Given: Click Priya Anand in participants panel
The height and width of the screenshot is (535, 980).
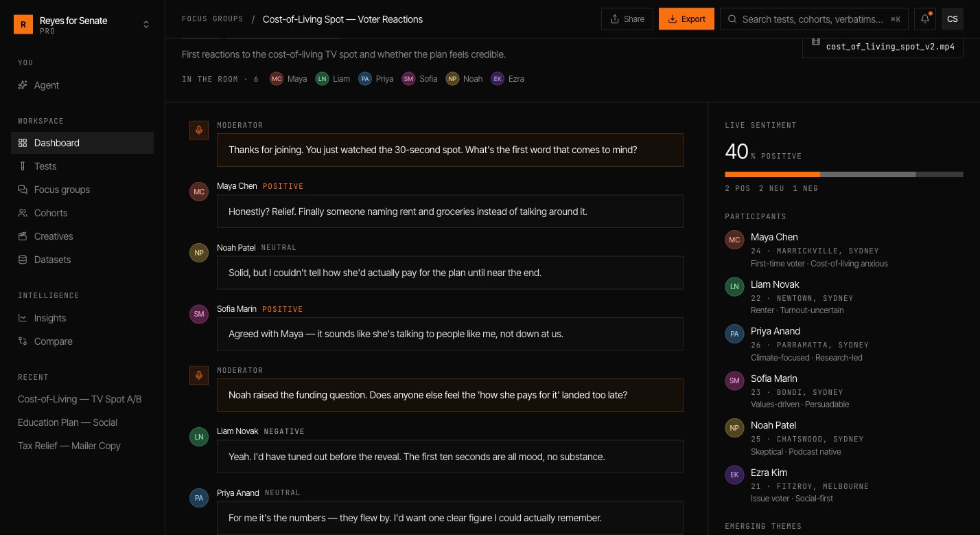Looking at the screenshot, I should click(844, 344).
